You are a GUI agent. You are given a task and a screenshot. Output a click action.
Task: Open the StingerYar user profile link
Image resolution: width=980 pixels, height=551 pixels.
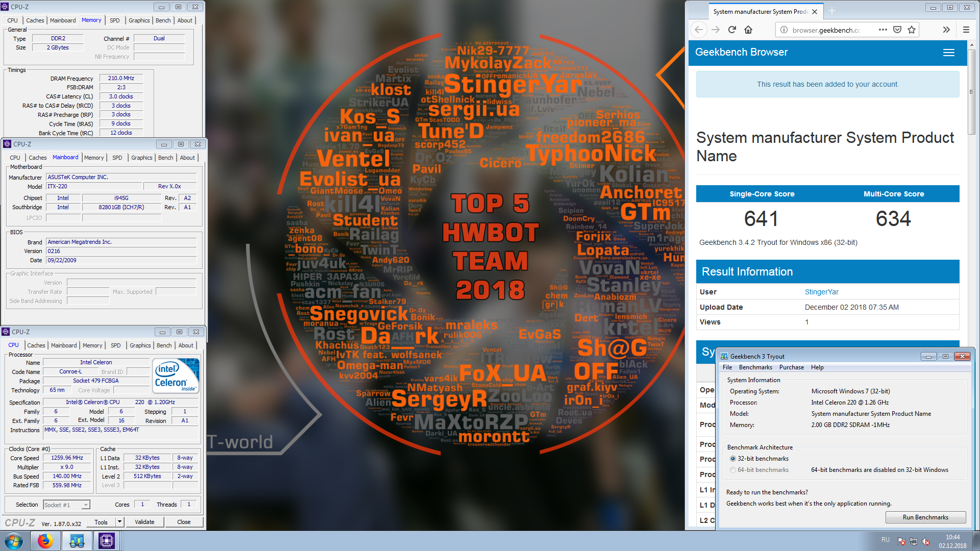coord(822,292)
